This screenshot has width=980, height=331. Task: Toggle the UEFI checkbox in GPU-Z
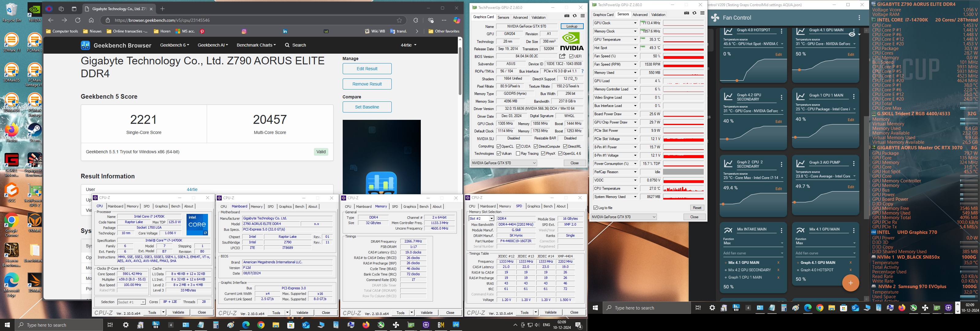click(571, 56)
